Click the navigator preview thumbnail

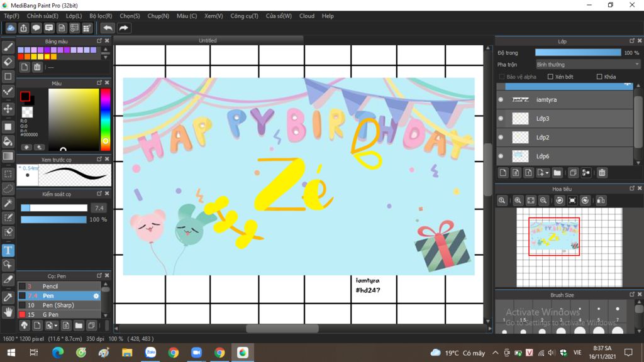pos(569,248)
